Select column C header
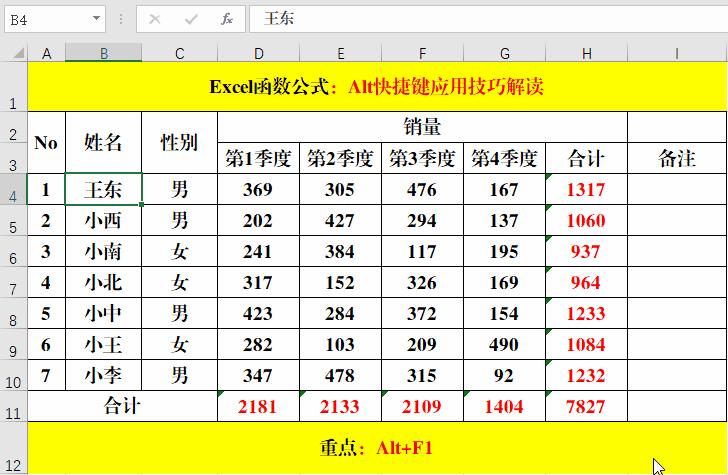 [180, 53]
